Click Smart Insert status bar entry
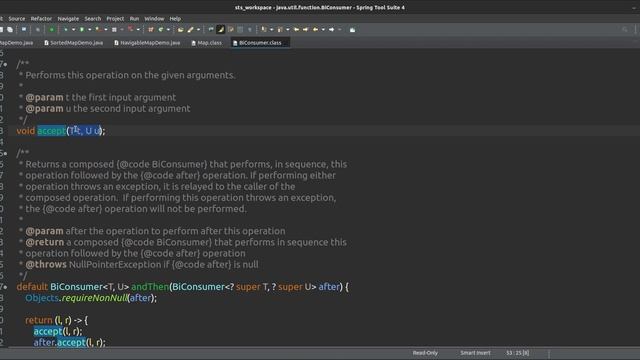 pyautogui.click(x=476, y=353)
